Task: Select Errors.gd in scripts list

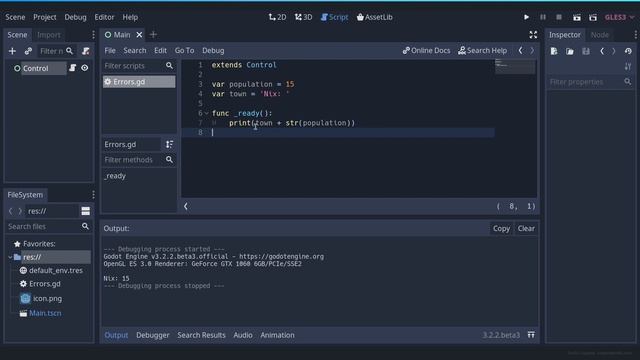Action: tap(139, 82)
